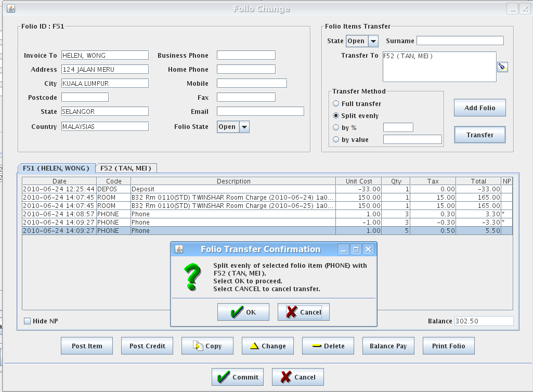Click the Date column header
Image resolution: width=533 pixels, height=392 pixels.
coord(59,181)
